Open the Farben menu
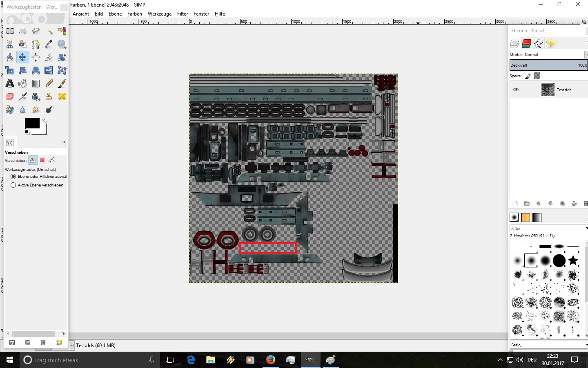Viewport: 588px width, 368px height. tap(134, 14)
